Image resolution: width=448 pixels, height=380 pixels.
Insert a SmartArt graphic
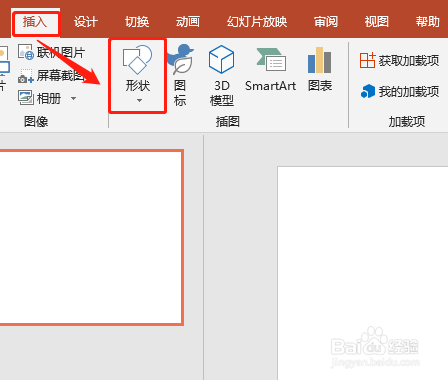pyautogui.click(x=270, y=69)
